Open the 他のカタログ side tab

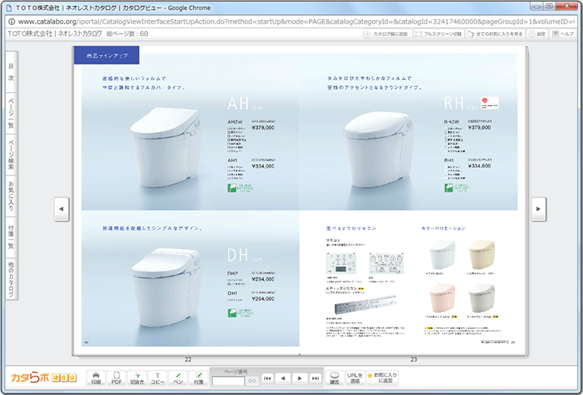[11, 279]
